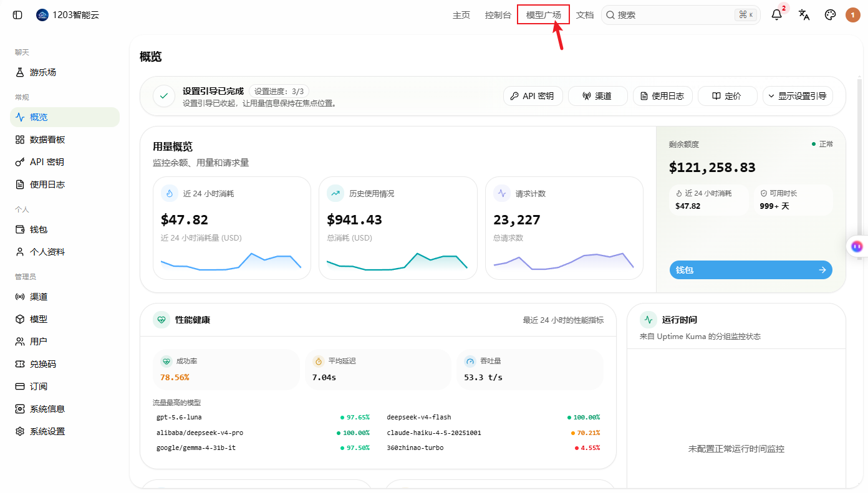Image resolution: width=868 pixels, height=493 pixels.
Task: Open the 使用日志 shortcut button in setup bar
Action: 663,96
